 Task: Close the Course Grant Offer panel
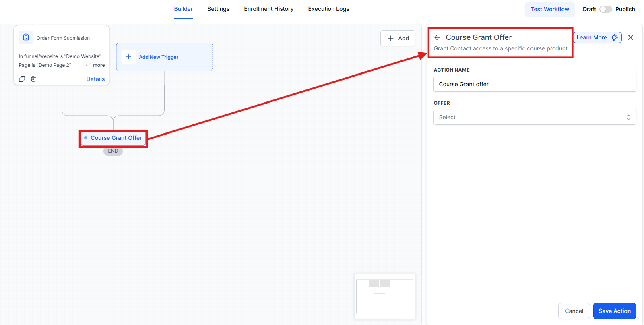631,37
